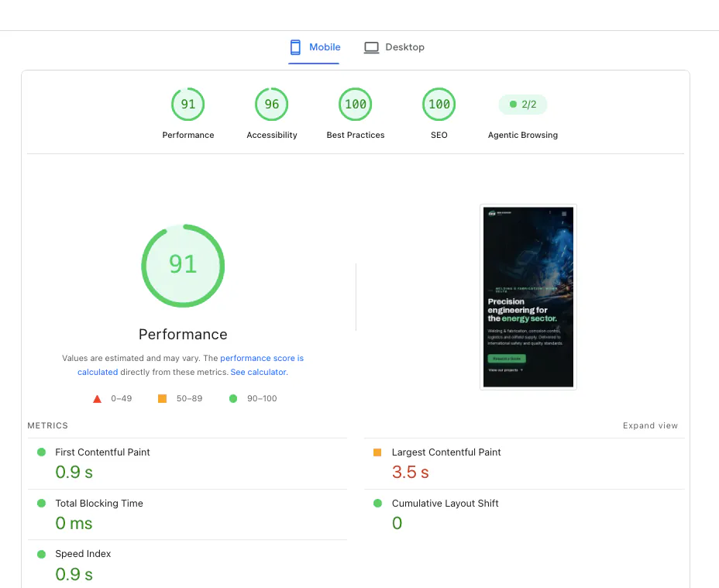The width and height of the screenshot is (719, 588).
Task: Click the 3.5 s LCP value
Action: tap(411, 472)
